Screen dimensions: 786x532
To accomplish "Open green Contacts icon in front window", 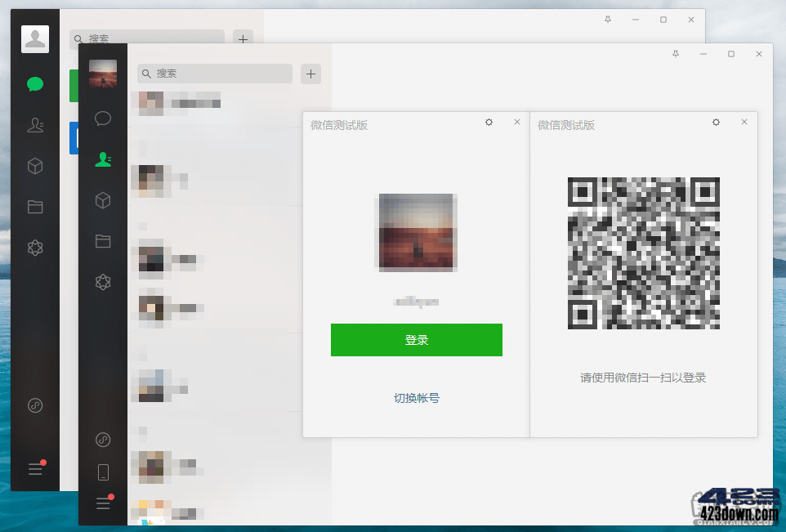I will pos(103,159).
